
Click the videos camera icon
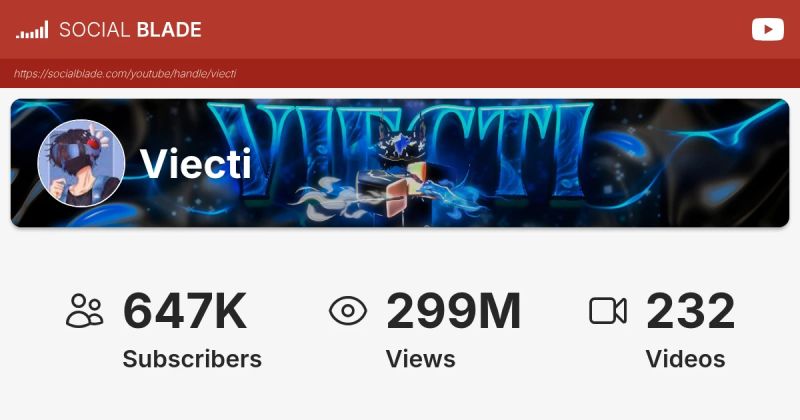(x=608, y=311)
